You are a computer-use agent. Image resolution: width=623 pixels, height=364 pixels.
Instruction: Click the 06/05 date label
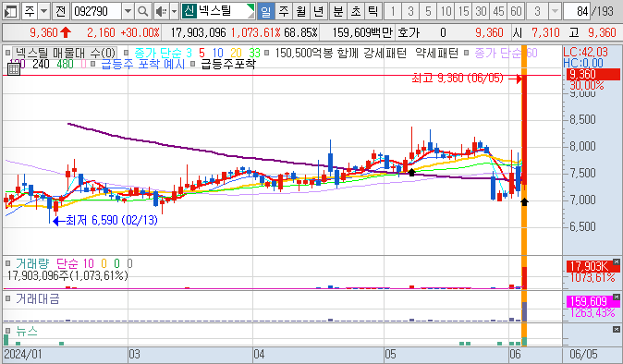(x=583, y=354)
